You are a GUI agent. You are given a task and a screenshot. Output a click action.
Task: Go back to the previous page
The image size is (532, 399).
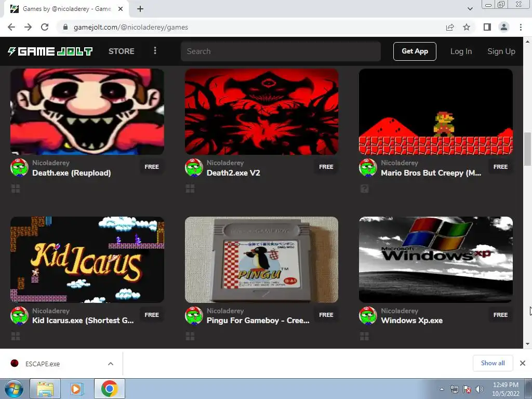(11, 27)
